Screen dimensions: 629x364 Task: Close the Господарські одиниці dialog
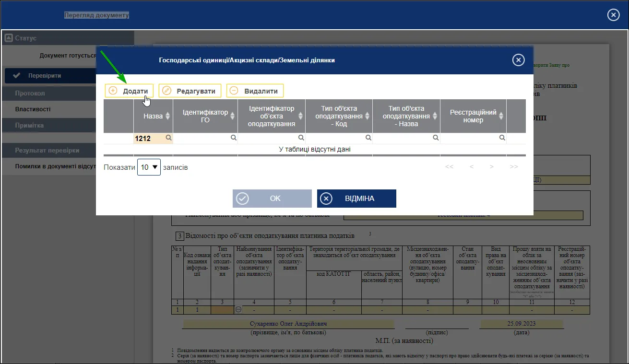coord(518,60)
